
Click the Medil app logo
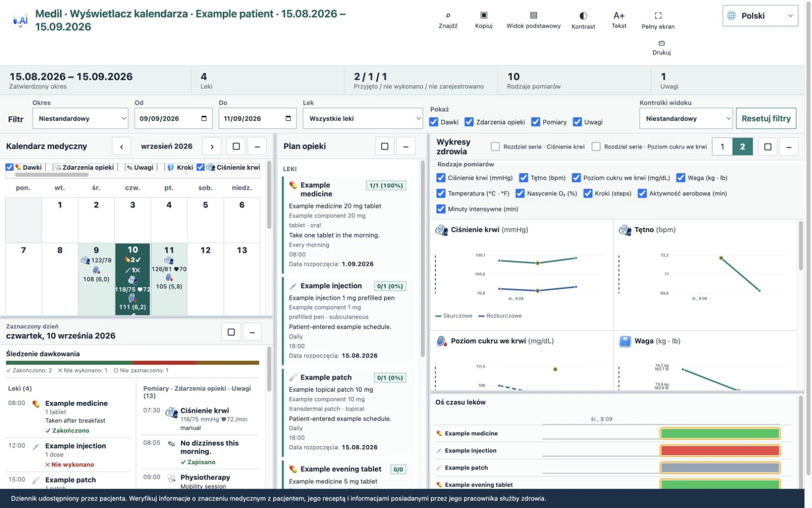[20, 20]
